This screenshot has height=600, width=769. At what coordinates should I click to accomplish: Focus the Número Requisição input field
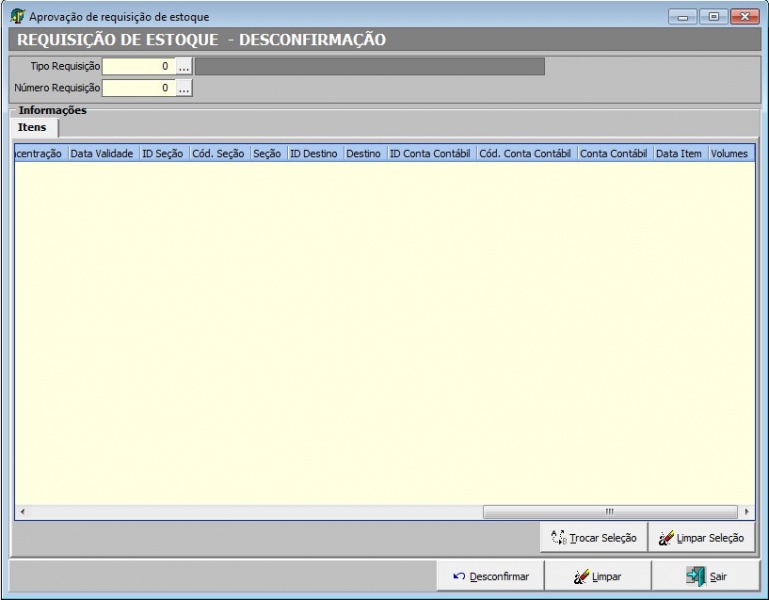point(139,88)
